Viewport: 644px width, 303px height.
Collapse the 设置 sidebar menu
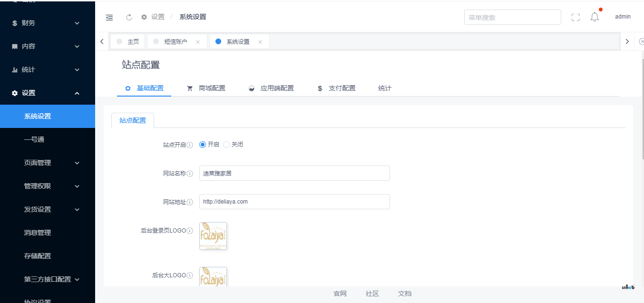[48, 93]
